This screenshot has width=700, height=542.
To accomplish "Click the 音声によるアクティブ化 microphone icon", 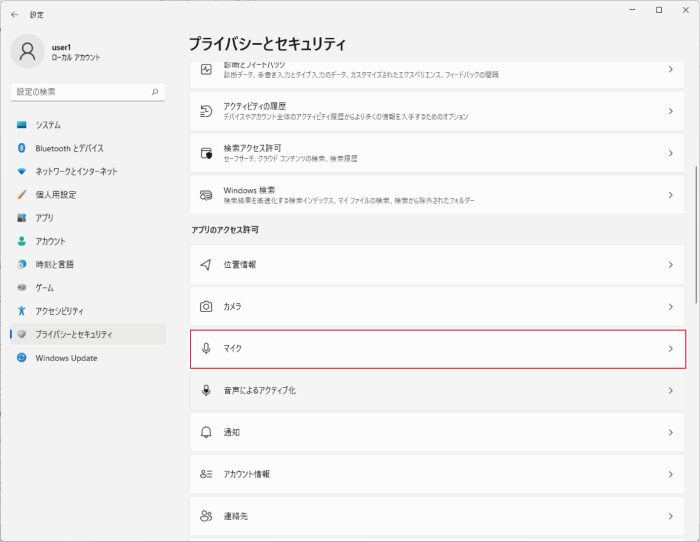I will click(x=206, y=391).
